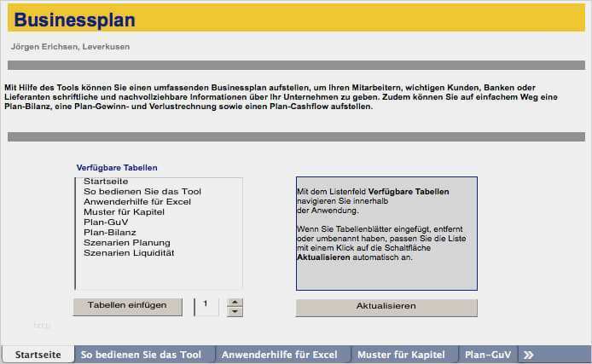Choose Szenarien Planung list entry
This screenshot has height=364, width=592.
(x=127, y=242)
